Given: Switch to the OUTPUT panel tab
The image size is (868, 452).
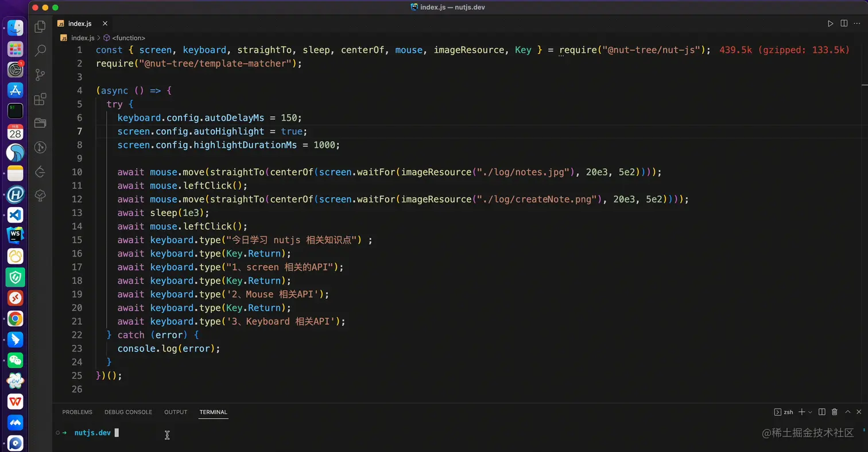Looking at the screenshot, I should pyautogui.click(x=176, y=412).
